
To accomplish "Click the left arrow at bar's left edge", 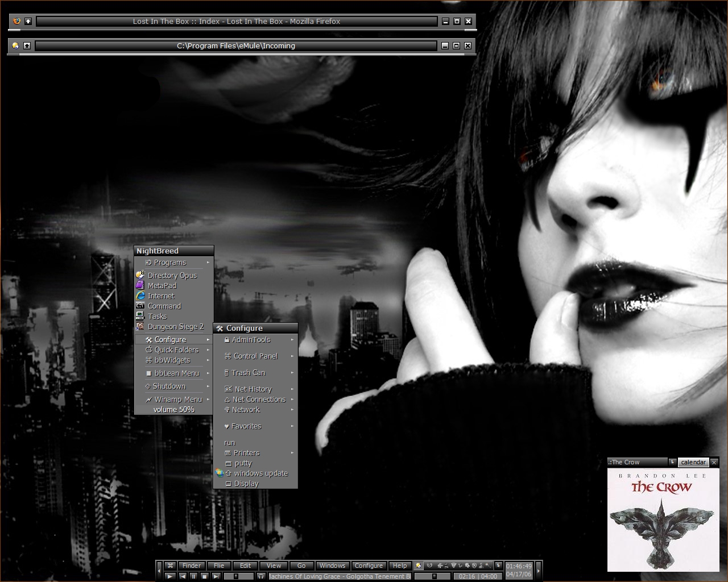I will tap(159, 570).
